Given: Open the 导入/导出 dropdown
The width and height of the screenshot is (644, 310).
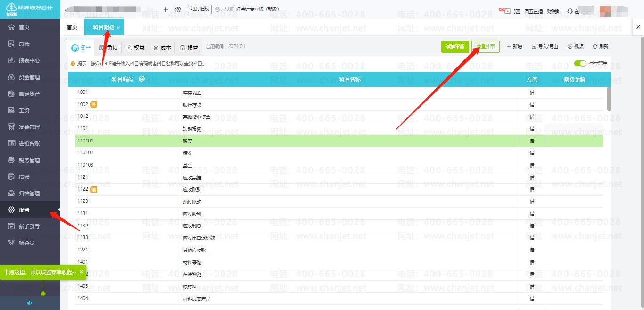Looking at the screenshot, I should click(x=545, y=47).
